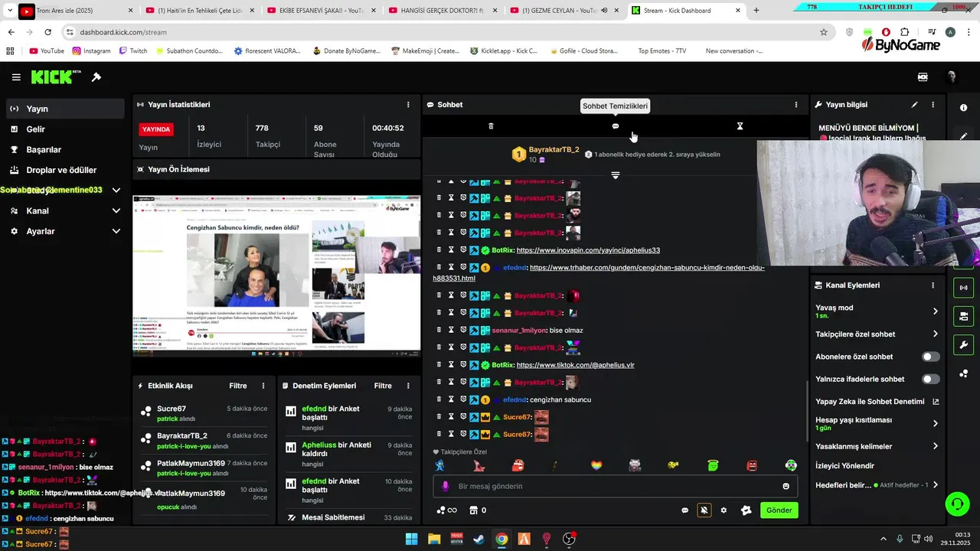The width and height of the screenshot is (980, 551).
Task: Click Filtre in Etkinlik Akışı panel
Action: [238, 386]
